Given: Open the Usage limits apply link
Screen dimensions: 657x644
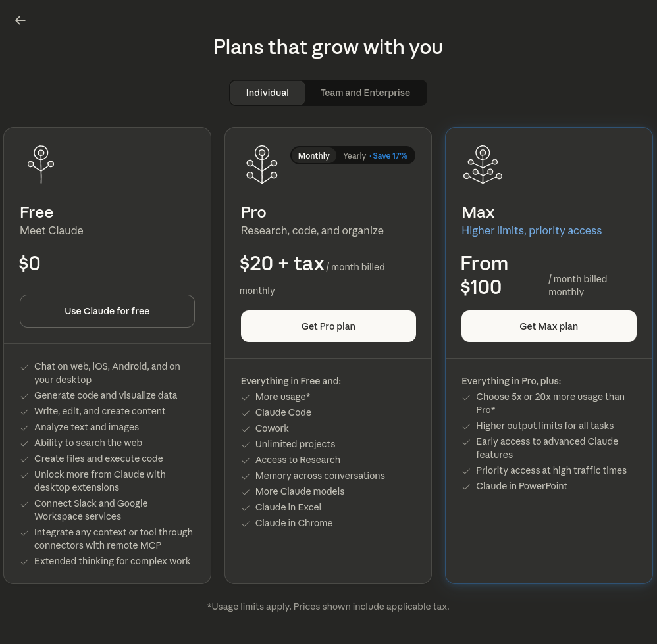Looking at the screenshot, I should (251, 607).
